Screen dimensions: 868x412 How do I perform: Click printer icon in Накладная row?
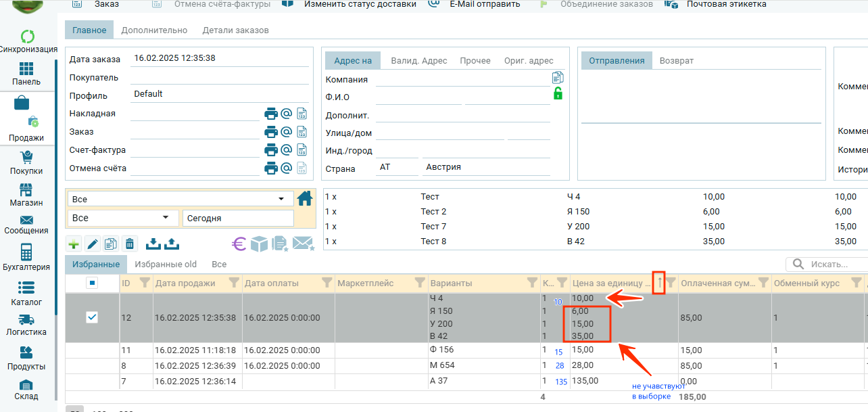(271, 114)
